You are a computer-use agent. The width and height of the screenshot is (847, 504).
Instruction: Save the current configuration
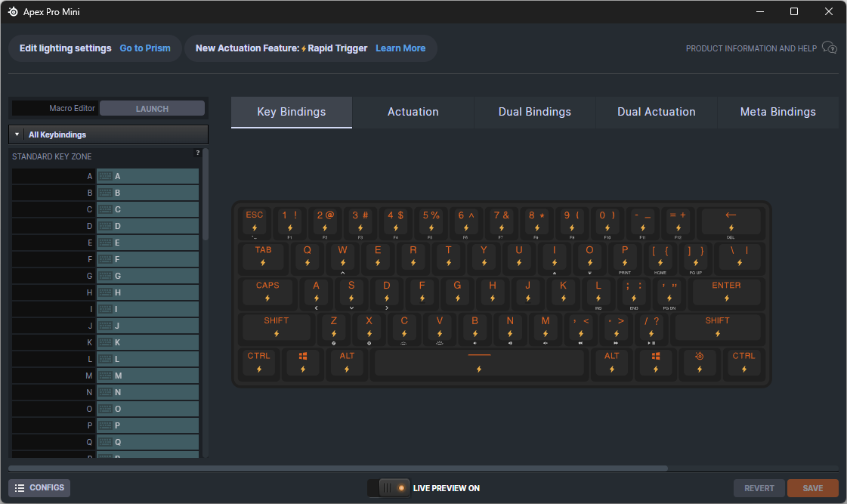click(x=813, y=488)
